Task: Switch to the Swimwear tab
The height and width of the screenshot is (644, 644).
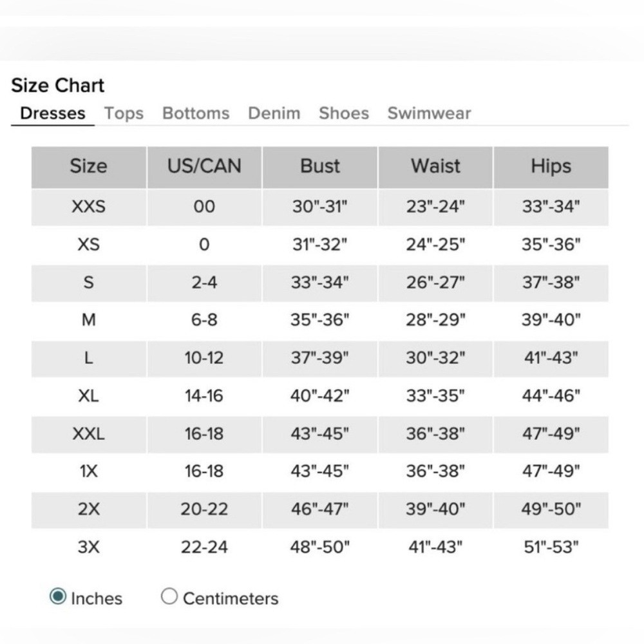Action: click(x=429, y=113)
